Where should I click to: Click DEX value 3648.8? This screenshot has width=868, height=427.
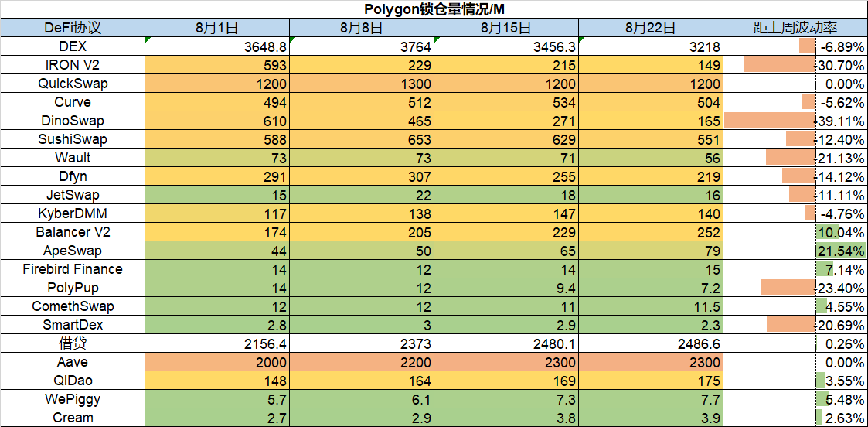tap(217, 46)
